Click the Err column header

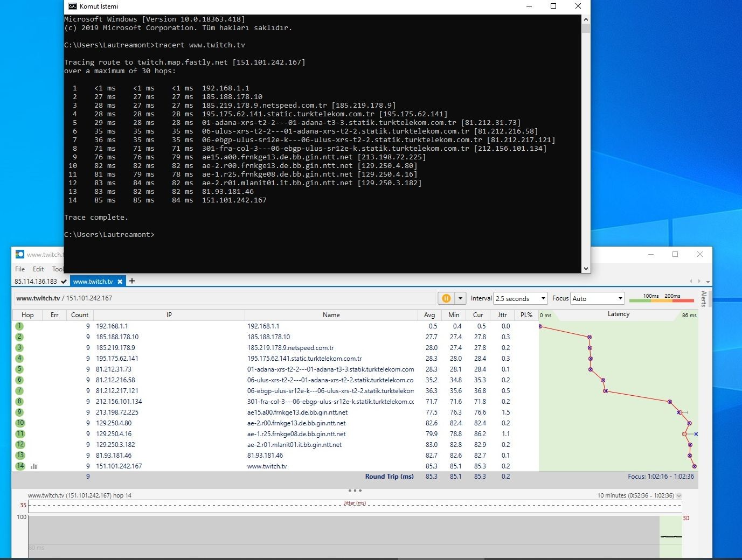(54, 315)
